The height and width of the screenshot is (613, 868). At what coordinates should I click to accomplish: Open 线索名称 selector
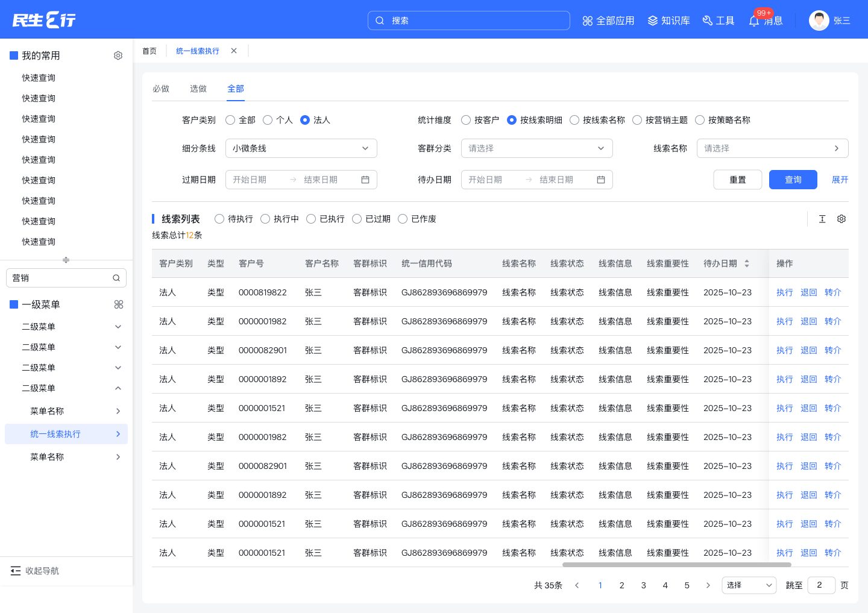[x=773, y=148]
